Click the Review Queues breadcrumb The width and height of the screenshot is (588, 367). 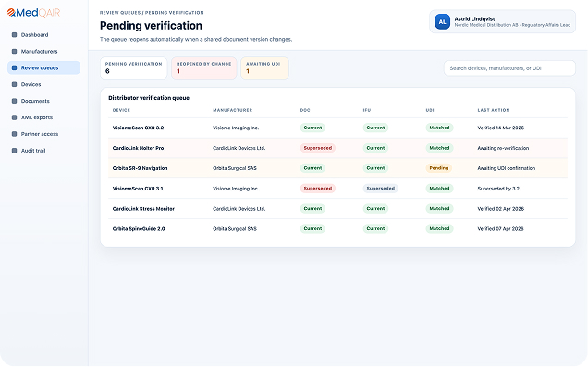pyautogui.click(x=120, y=13)
